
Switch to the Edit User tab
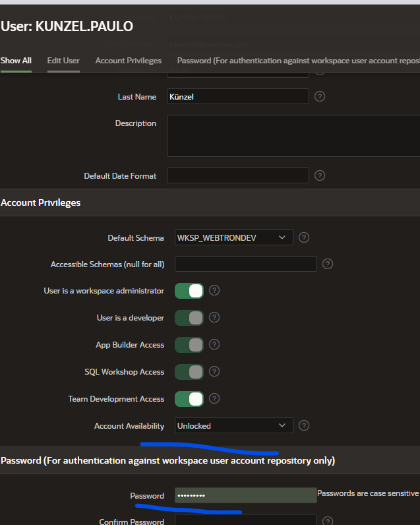[63, 61]
